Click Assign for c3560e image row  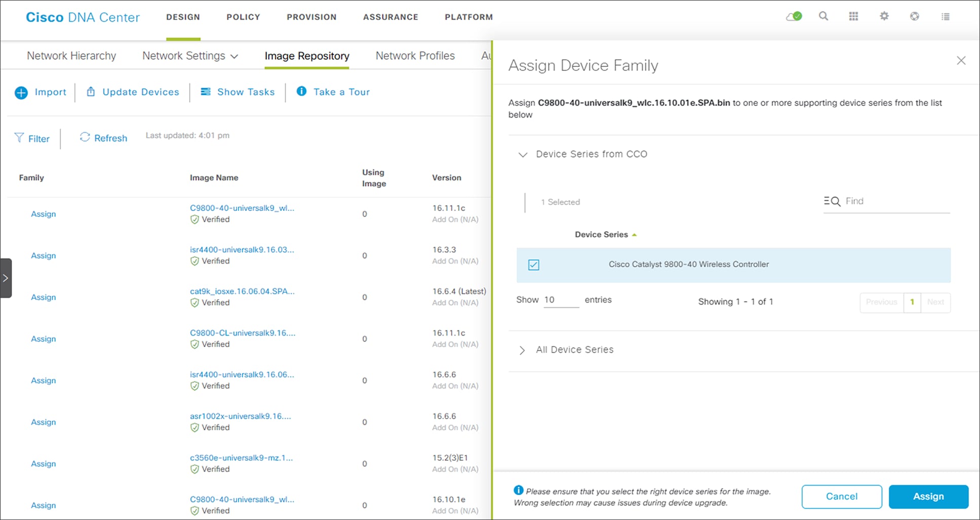tap(44, 463)
